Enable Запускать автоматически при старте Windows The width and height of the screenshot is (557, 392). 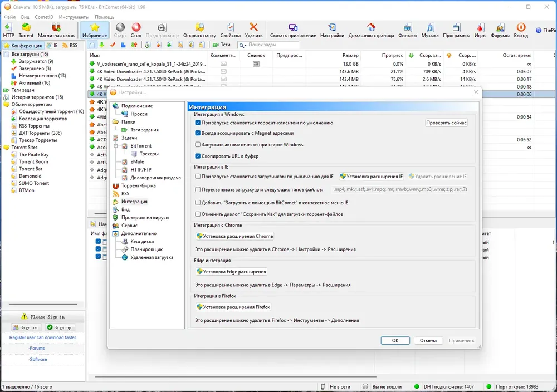click(x=198, y=145)
